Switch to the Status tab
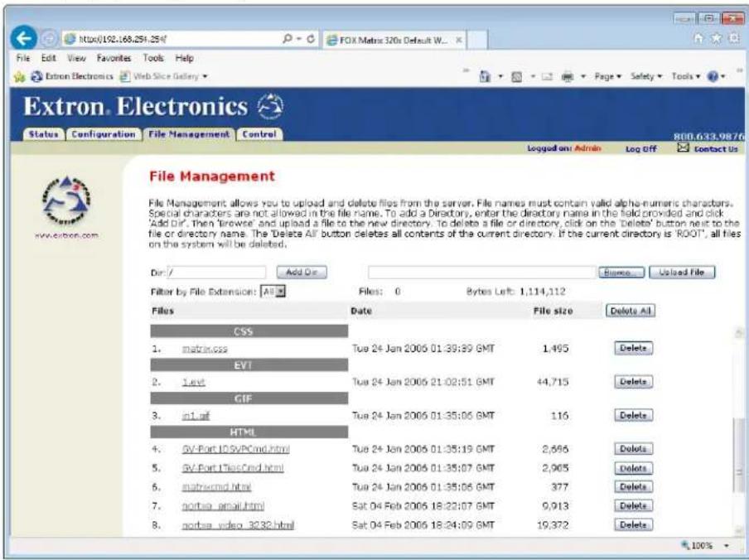This screenshot has height=560, width=749. pyautogui.click(x=43, y=134)
